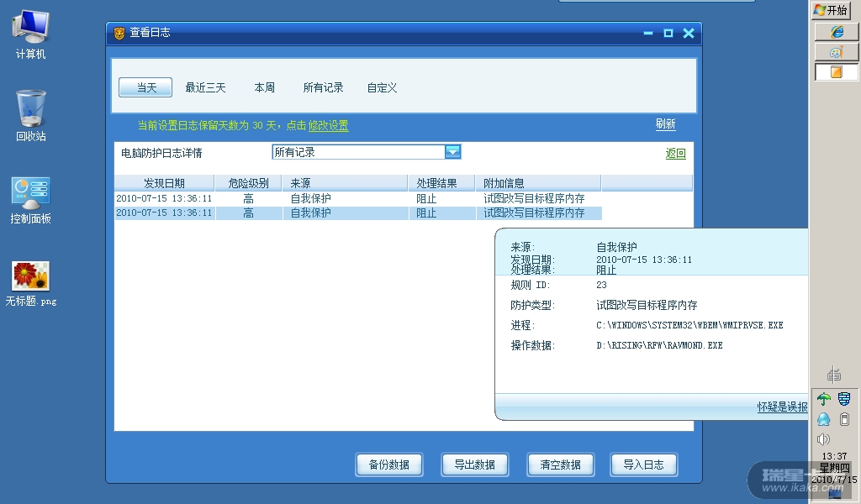Switch to the Paint taskbar button

pos(837,52)
